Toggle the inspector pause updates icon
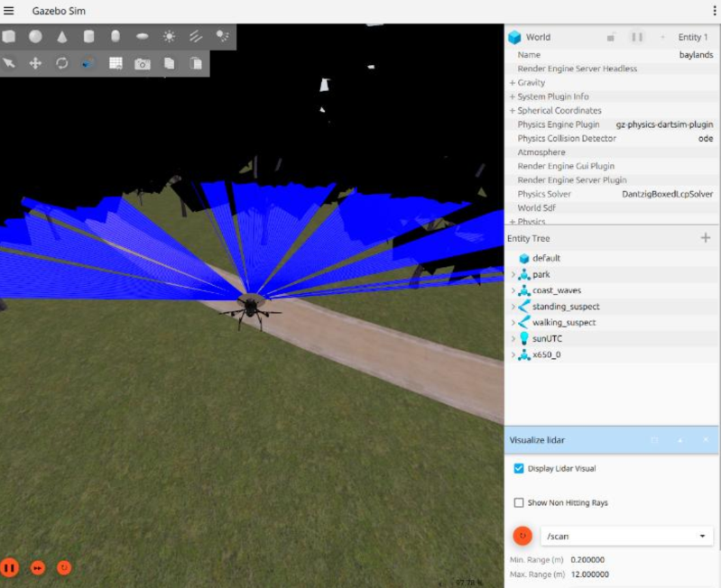 click(637, 37)
